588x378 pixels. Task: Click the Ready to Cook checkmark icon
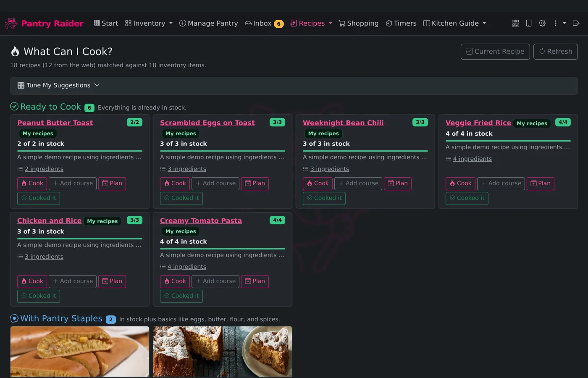click(14, 107)
